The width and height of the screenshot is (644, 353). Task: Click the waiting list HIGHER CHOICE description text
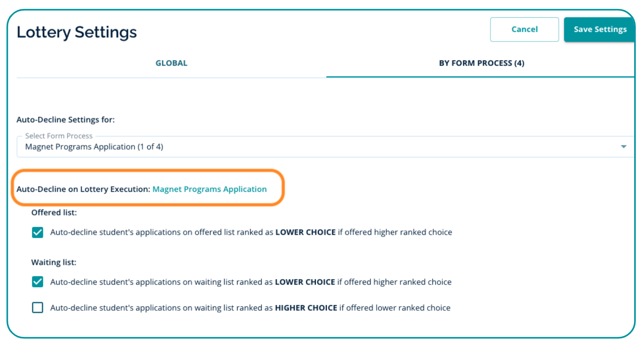(250, 308)
